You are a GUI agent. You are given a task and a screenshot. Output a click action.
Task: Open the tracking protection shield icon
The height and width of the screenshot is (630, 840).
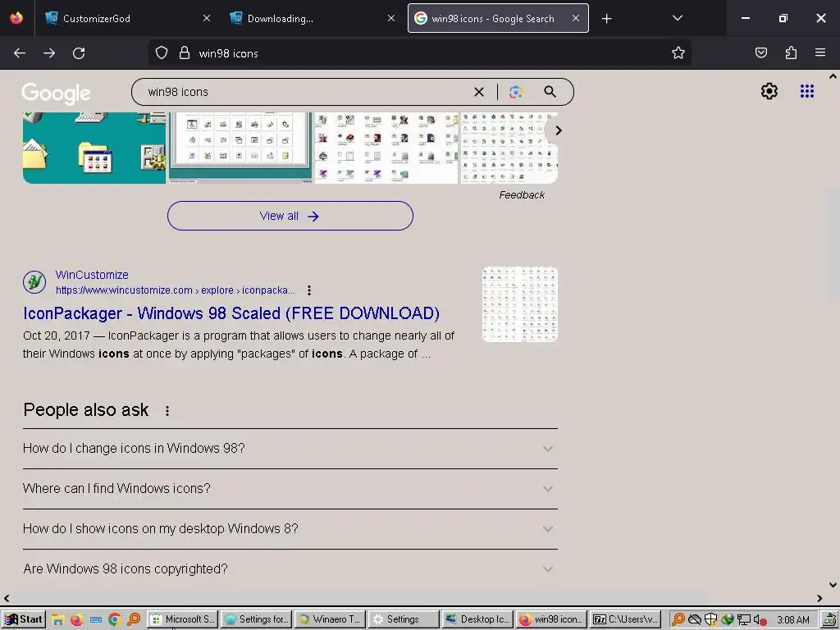pyautogui.click(x=162, y=53)
